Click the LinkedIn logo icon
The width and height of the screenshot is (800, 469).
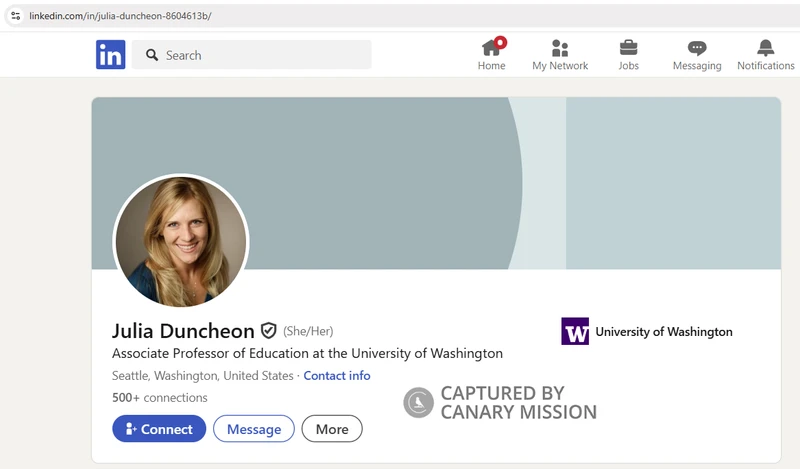110,55
